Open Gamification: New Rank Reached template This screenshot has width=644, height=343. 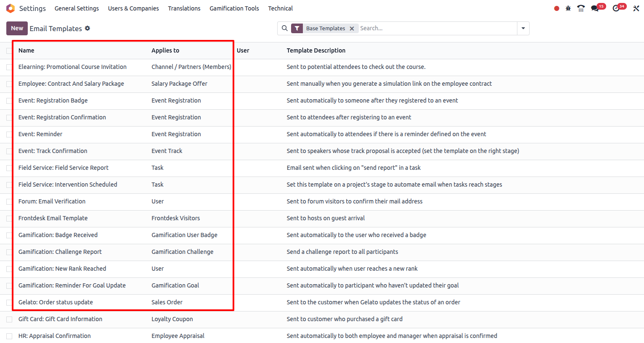click(x=62, y=269)
